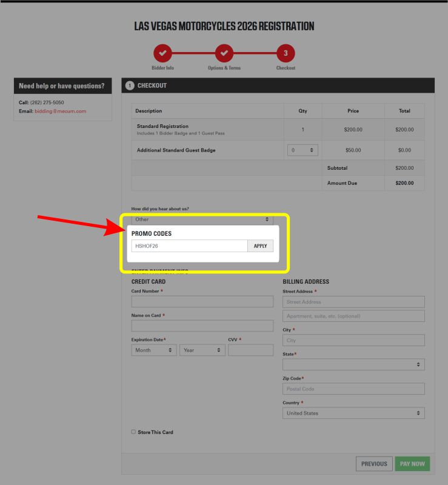Screen dimensions: 448x485
Task: Open the Additional Guest Badge quantity dropdown
Action: click(303, 150)
